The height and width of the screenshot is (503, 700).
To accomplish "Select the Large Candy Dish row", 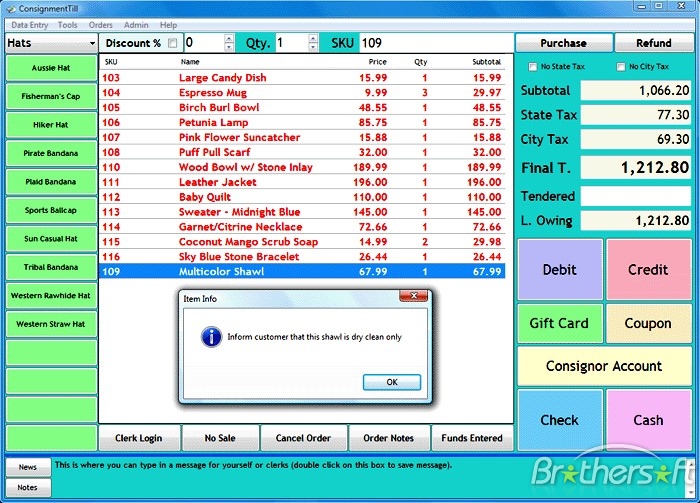I will pos(302,78).
